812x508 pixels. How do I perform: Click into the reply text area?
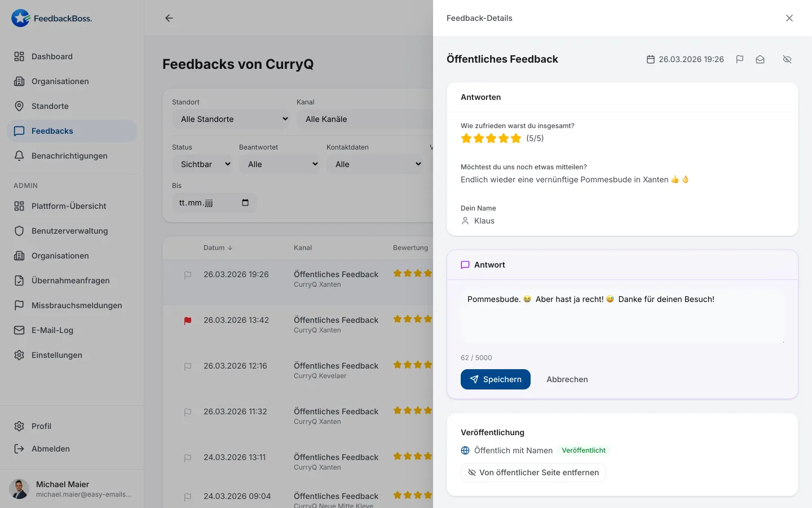tap(623, 316)
